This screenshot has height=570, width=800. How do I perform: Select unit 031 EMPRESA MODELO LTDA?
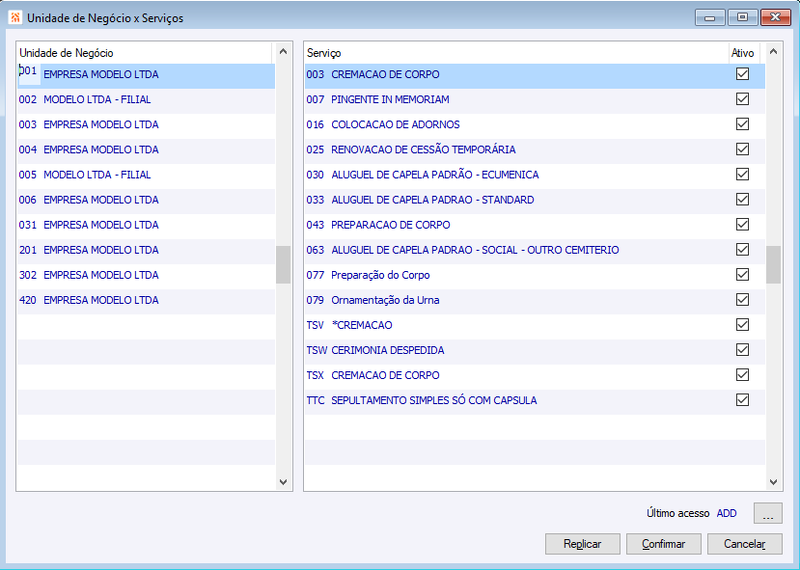pos(146,226)
